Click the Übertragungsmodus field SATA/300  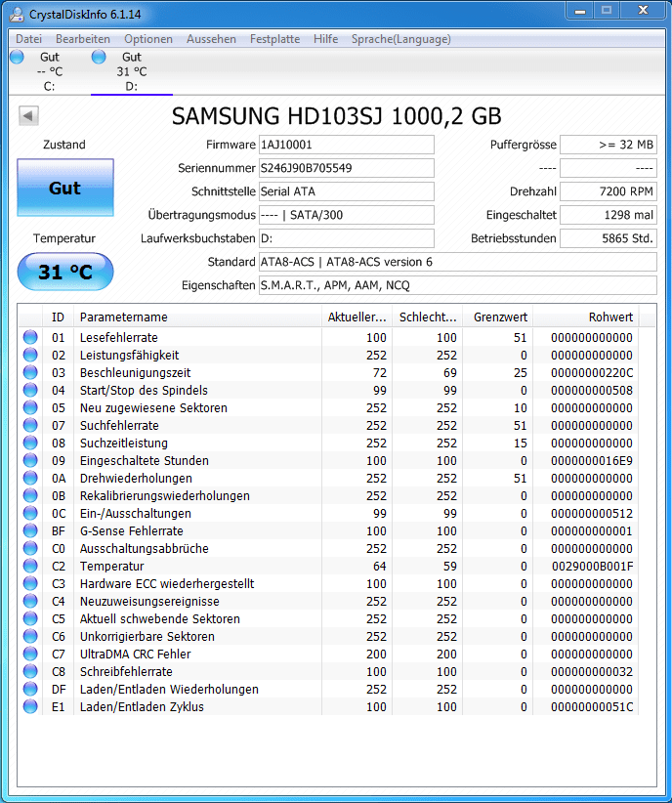click(x=346, y=215)
